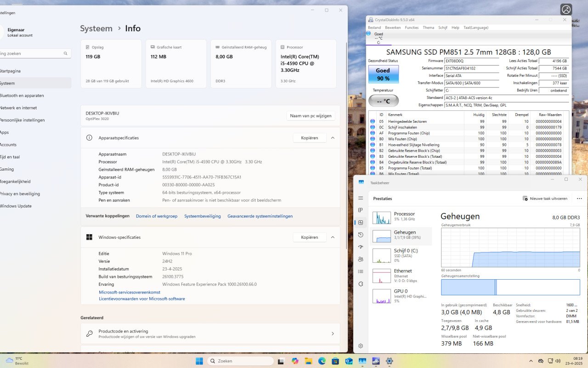Open the Bestand menu in CrystalDiskInfo

374,28
